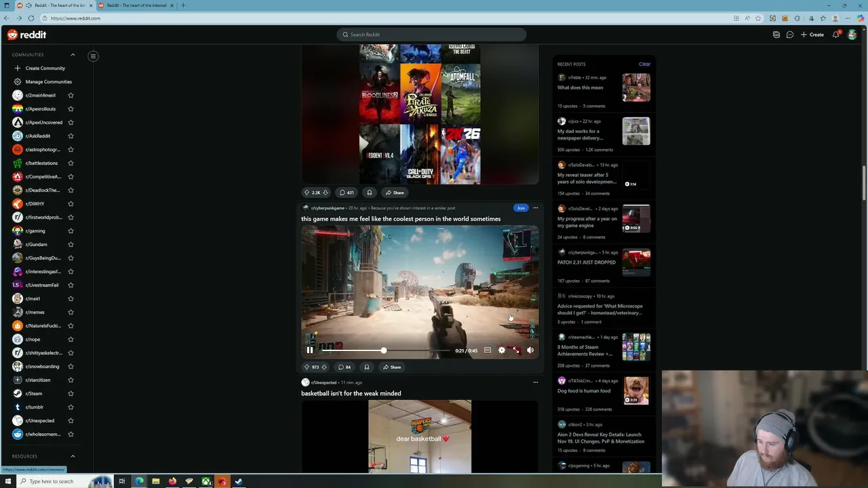Favorite r/DiWHY using its star
Image resolution: width=868 pixels, height=488 pixels.
71,204
